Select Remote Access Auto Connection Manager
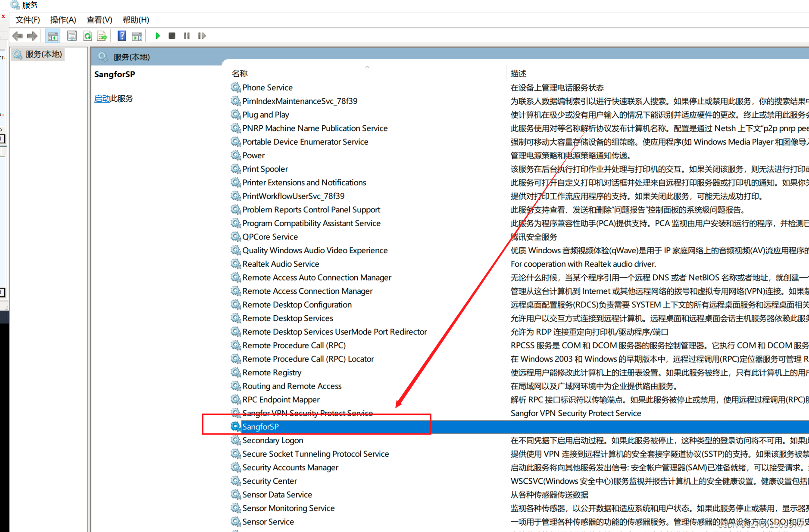Image resolution: width=809 pixels, height=532 pixels. [x=317, y=277]
